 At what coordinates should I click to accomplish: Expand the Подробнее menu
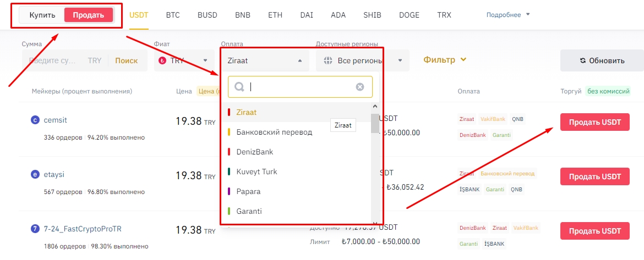pyautogui.click(x=507, y=15)
